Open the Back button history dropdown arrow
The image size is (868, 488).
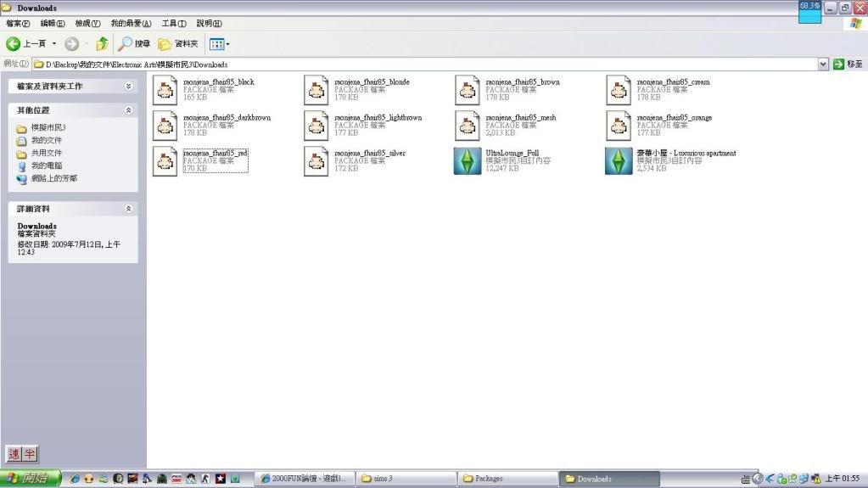click(54, 43)
